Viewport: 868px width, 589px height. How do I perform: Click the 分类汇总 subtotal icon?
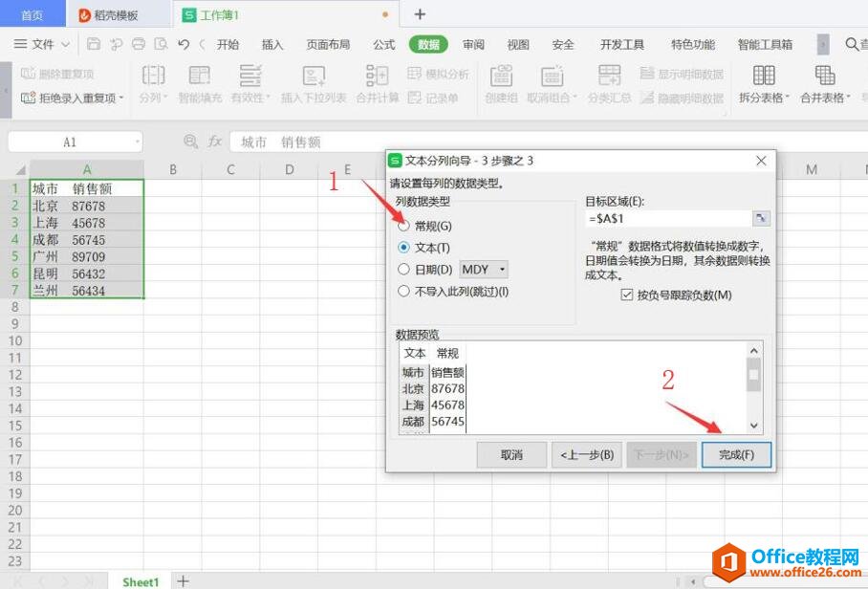[x=610, y=76]
